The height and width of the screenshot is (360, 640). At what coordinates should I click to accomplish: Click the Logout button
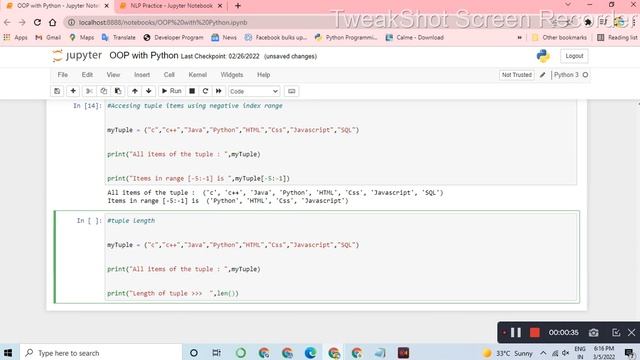coord(574,56)
